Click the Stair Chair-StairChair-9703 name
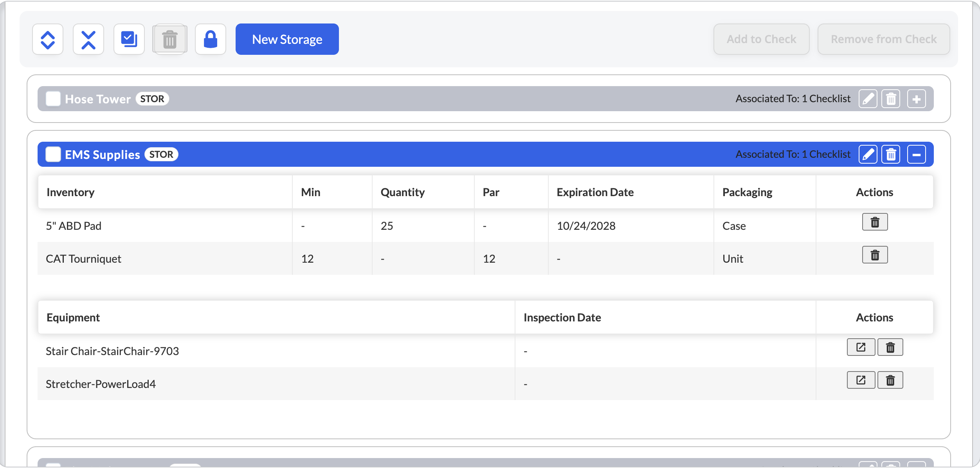The height and width of the screenshot is (469, 980). coord(112,351)
